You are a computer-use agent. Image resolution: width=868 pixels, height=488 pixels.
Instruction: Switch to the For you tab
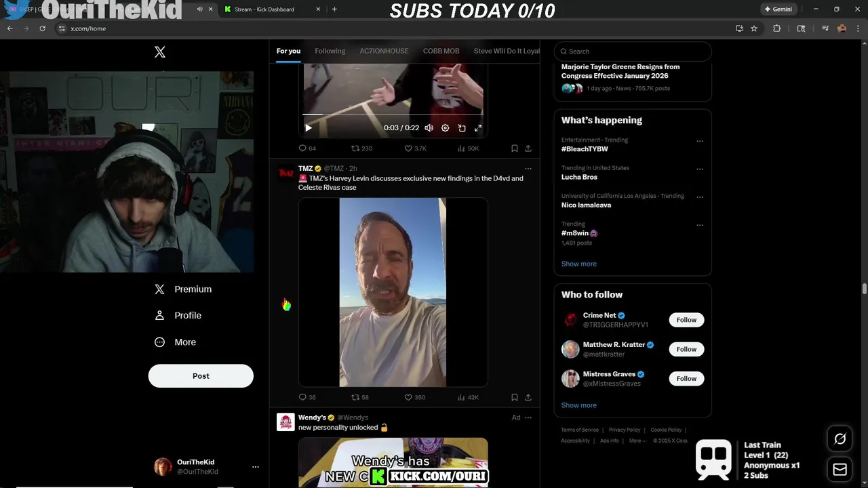click(288, 51)
